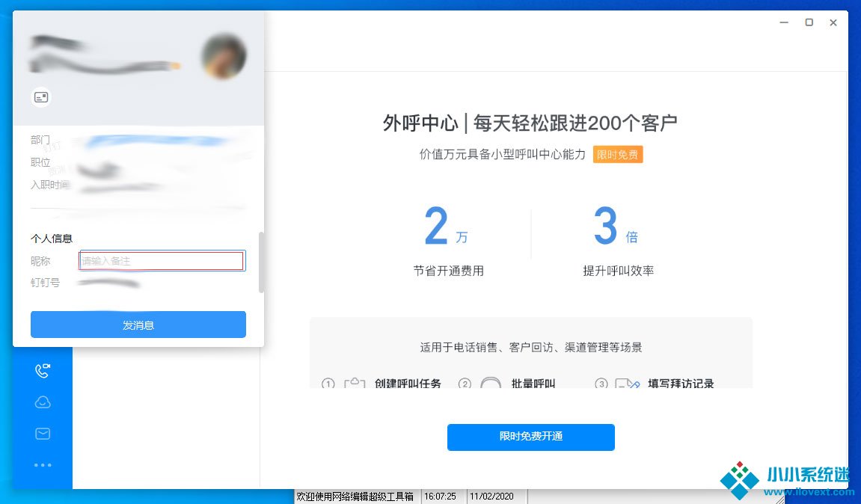861x504 pixels.
Task: Click the 个人信息 section heading
Action: pos(52,239)
